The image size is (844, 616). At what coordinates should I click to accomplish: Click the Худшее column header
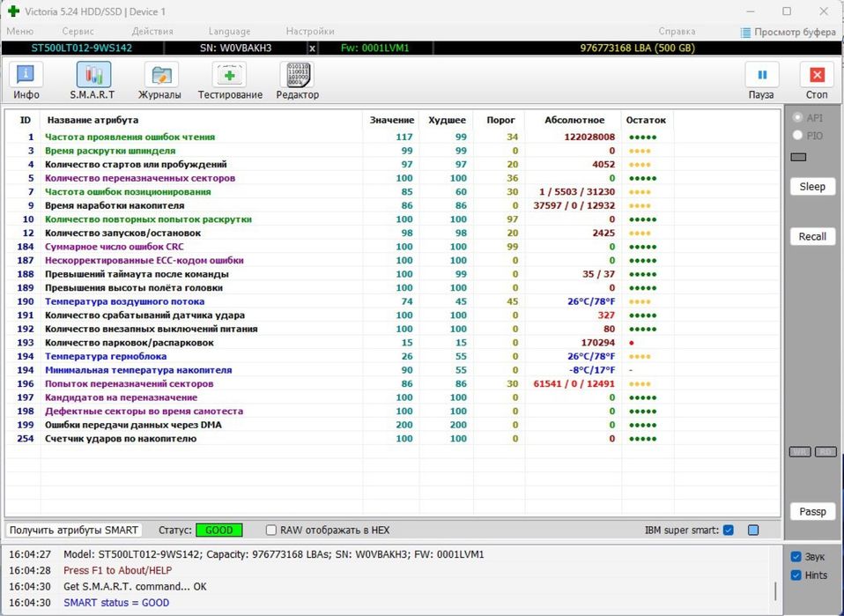click(447, 120)
